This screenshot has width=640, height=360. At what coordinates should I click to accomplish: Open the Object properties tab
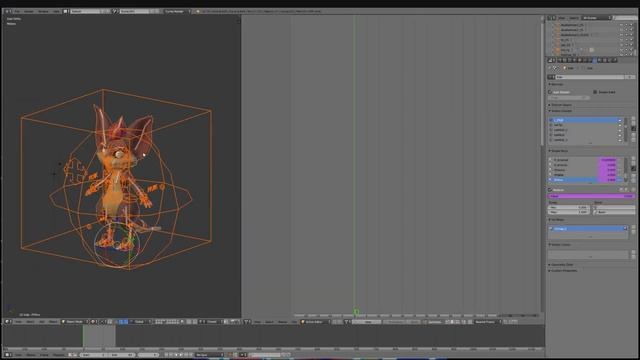click(580, 60)
